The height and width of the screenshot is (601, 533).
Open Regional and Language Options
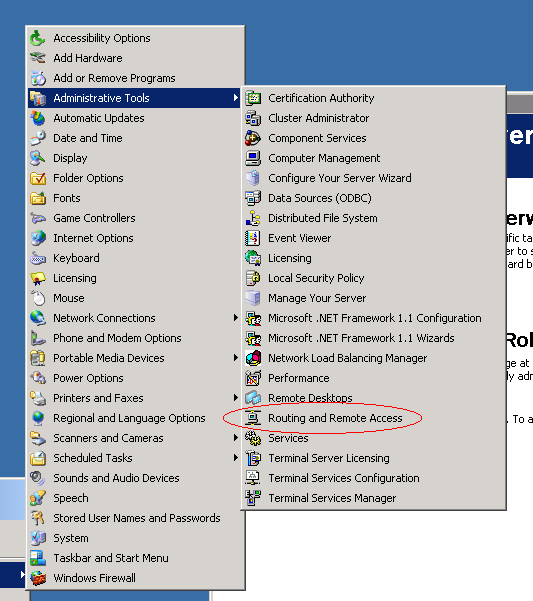(134, 418)
